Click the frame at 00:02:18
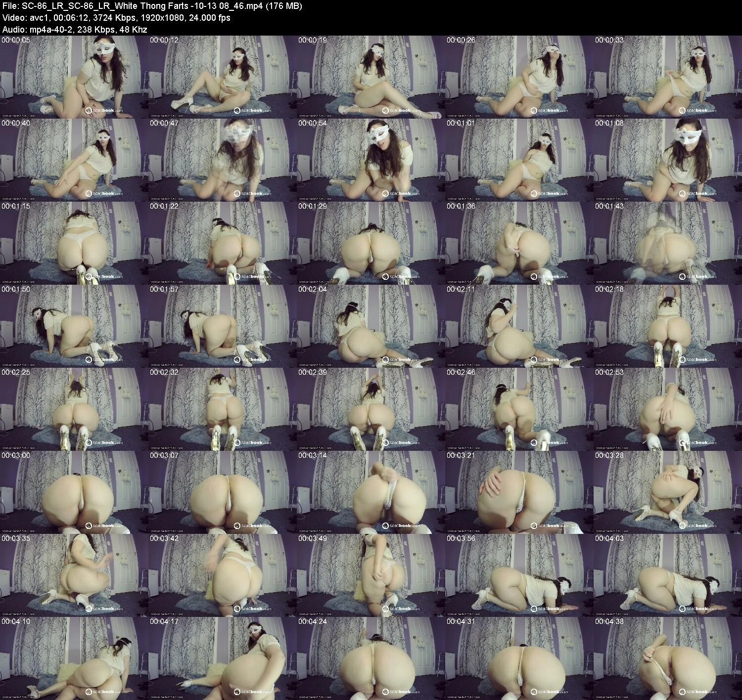The height and width of the screenshot is (700, 742). click(x=667, y=326)
